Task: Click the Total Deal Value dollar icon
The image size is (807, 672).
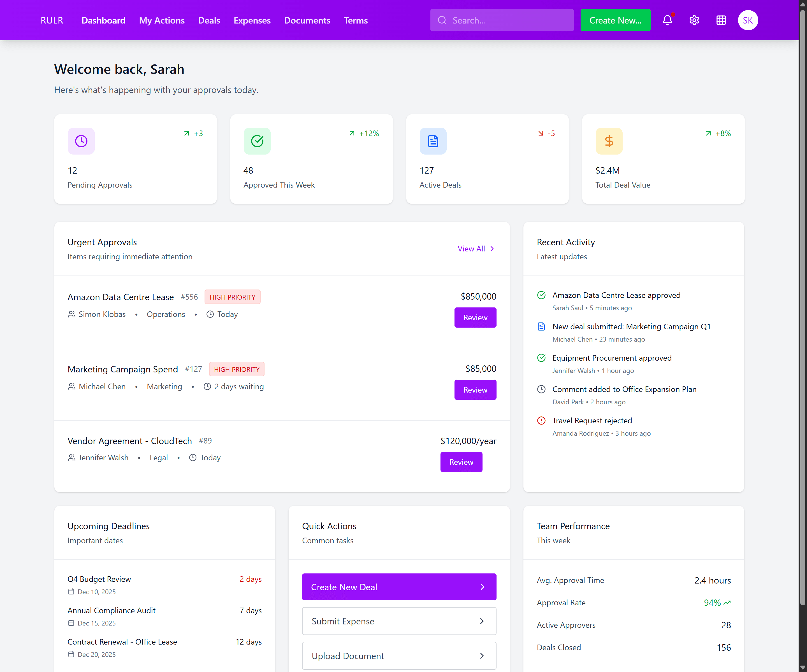Action: click(x=609, y=141)
